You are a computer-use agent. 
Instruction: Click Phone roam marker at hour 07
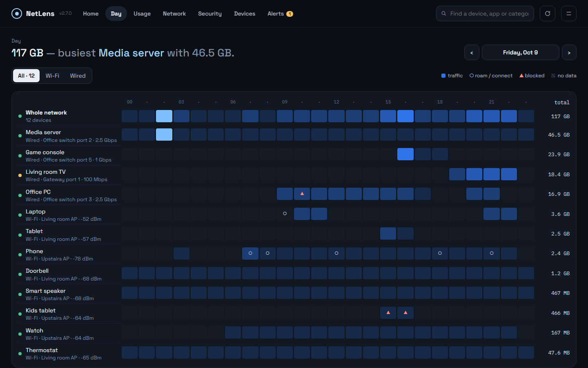pyautogui.click(x=250, y=253)
